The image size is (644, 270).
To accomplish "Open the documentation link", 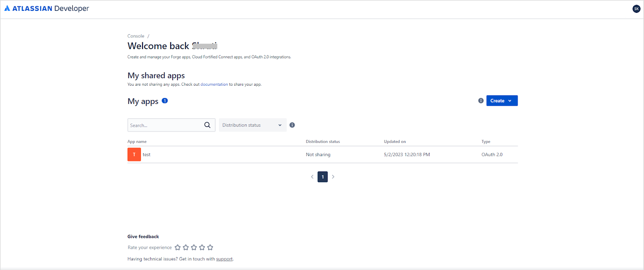I will click(x=214, y=85).
